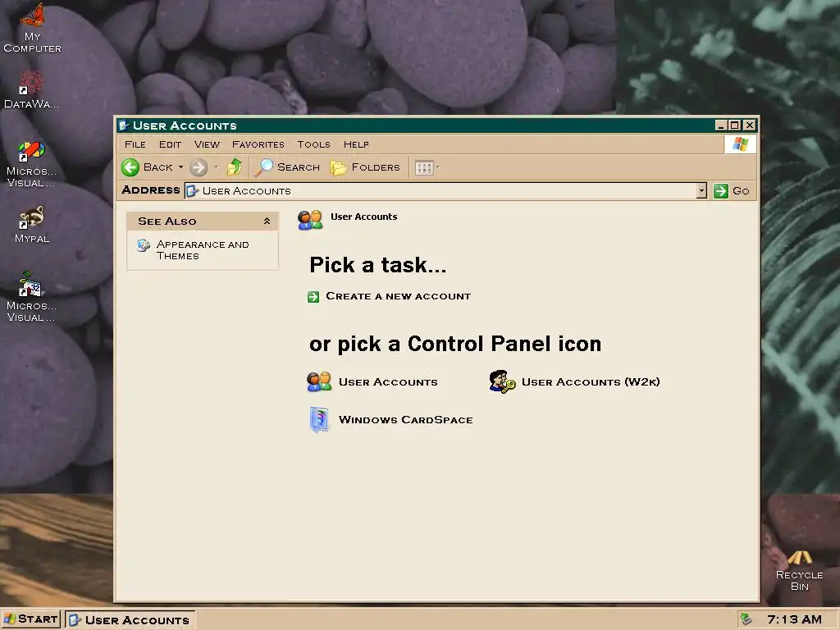
Task: Open User Accounts (W2K) link
Action: pos(591,382)
